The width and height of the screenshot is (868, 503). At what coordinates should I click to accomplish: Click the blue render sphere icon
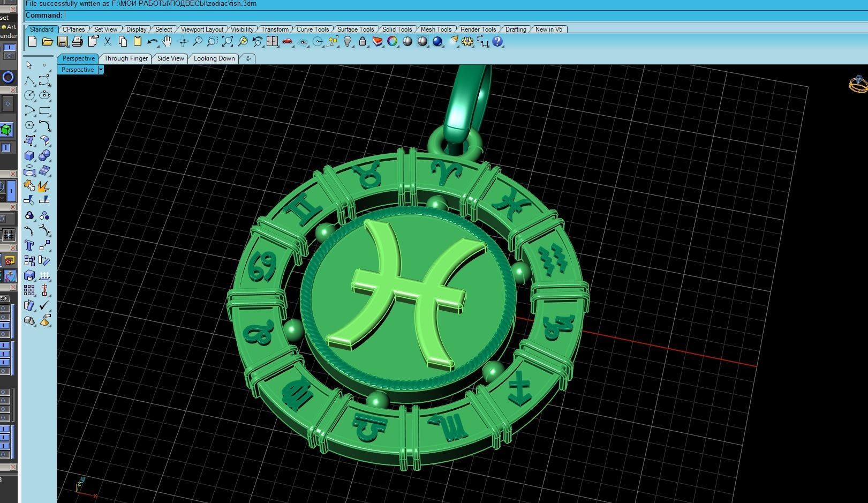click(x=437, y=42)
